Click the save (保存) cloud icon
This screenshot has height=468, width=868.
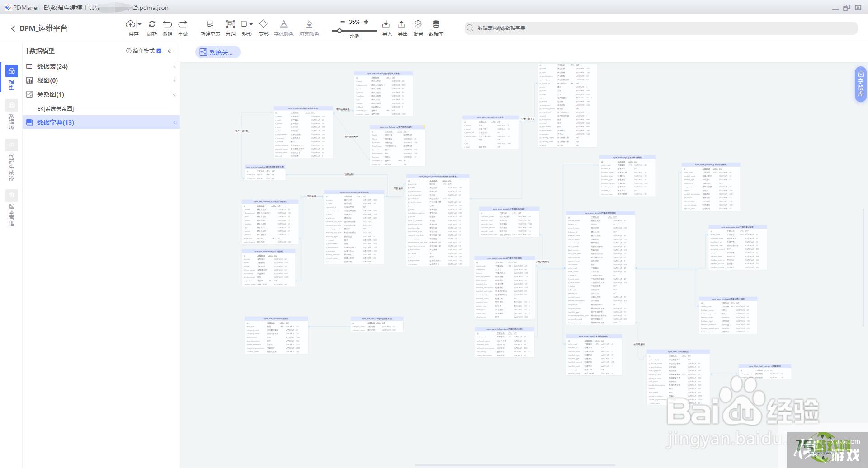coord(131,24)
